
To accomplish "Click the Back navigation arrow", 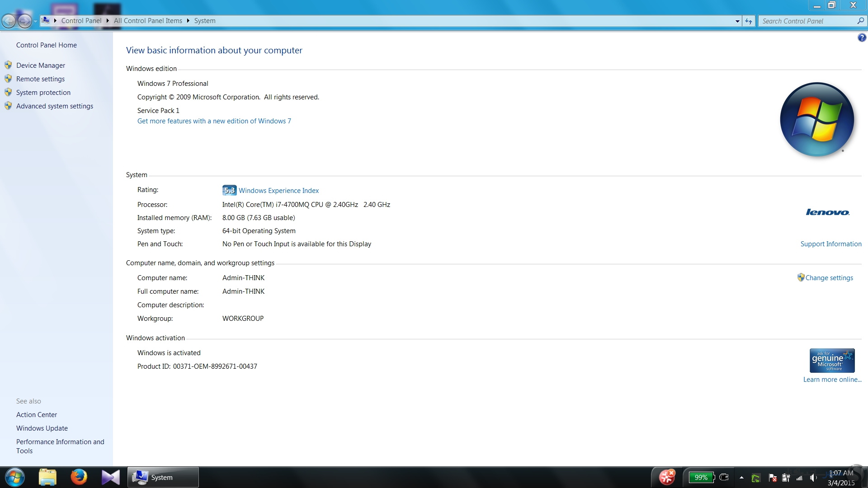I will (x=9, y=21).
